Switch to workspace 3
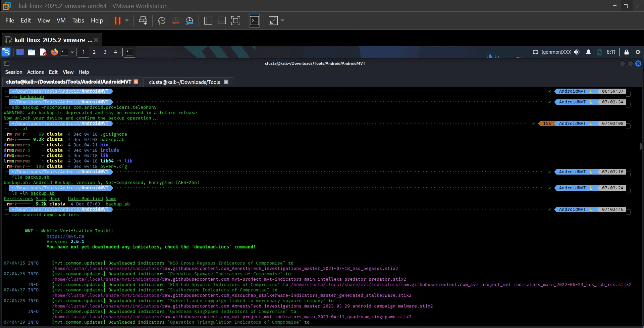Screen dimensions: 644x328 tap(105, 52)
